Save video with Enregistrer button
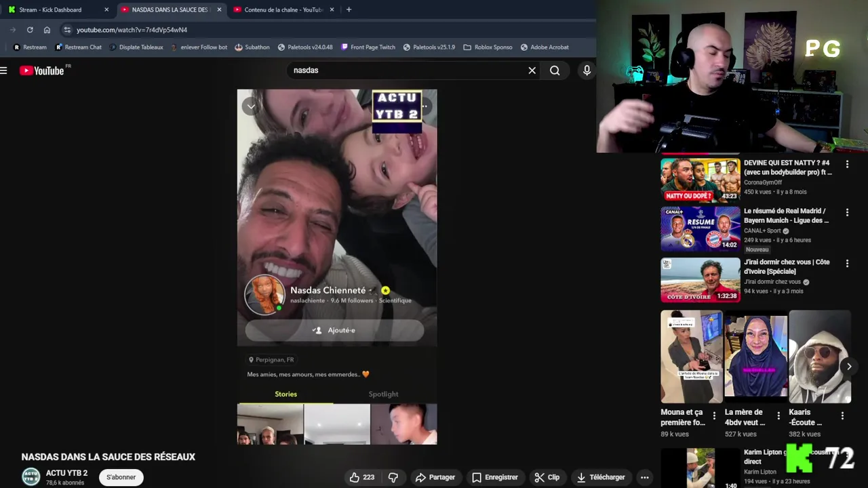Image resolution: width=868 pixels, height=488 pixels. point(495,477)
